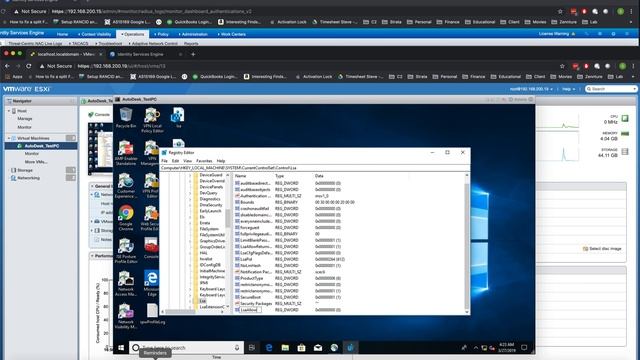Open the ESXi Help dropdown
Screen dimensions: 640x360
(x=568, y=89)
